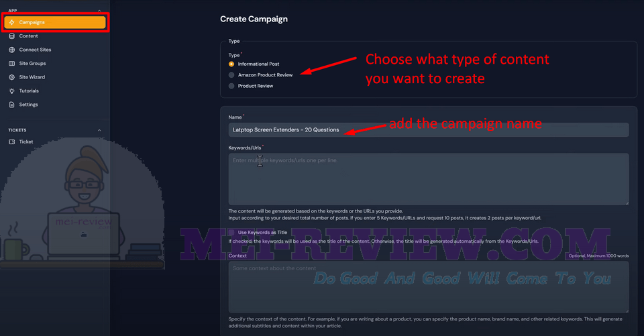Click the 'Optional, Maximum 1000 words' note
The width and height of the screenshot is (644, 336).
click(598, 256)
